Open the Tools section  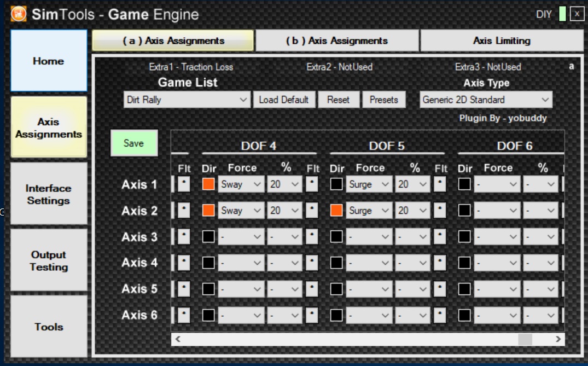49,327
